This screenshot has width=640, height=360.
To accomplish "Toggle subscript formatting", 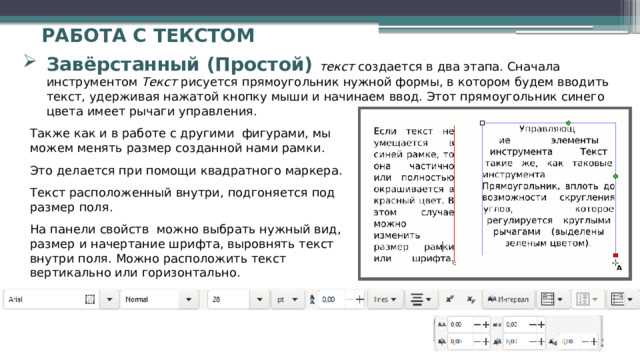I will coord(471,300).
